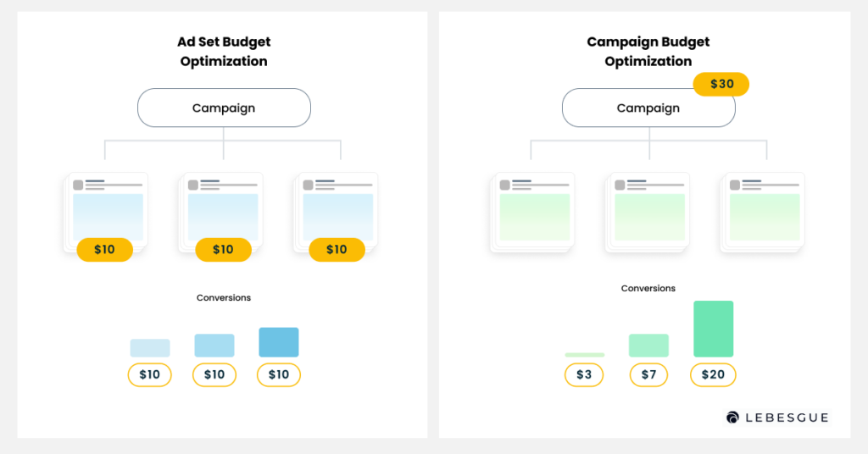Viewport: 868px width, 454px height.
Task: Select the rightmost green ad set card
Action: [x=762, y=213]
